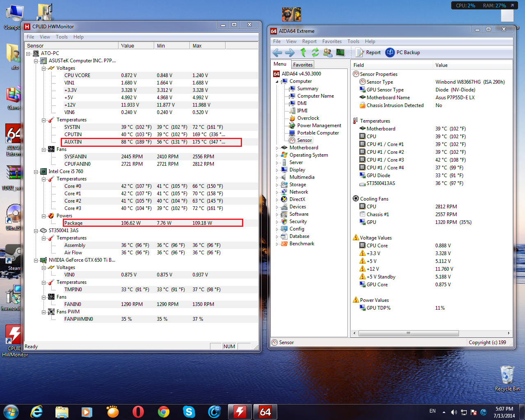This screenshot has width=525, height=420.
Task: Click the Report button in AIDA64
Action: pyautogui.click(x=368, y=52)
